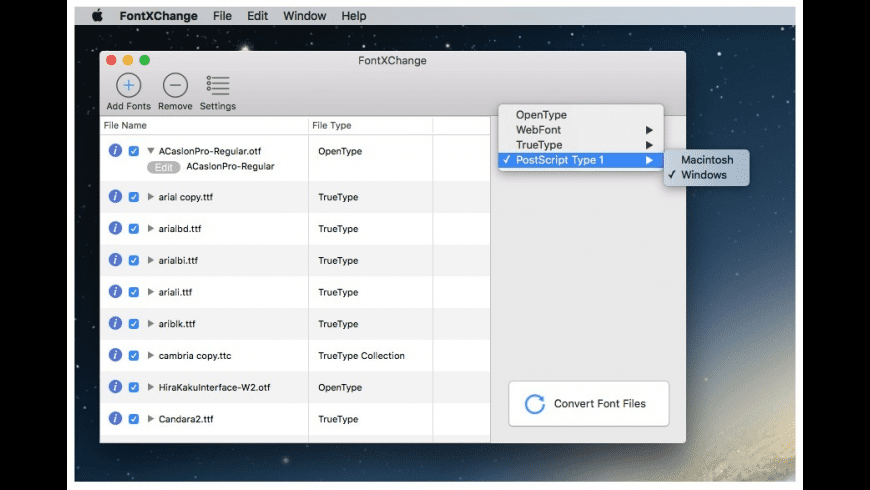Minimize the FontXChange window

pyautogui.click(x=128, y=60)
